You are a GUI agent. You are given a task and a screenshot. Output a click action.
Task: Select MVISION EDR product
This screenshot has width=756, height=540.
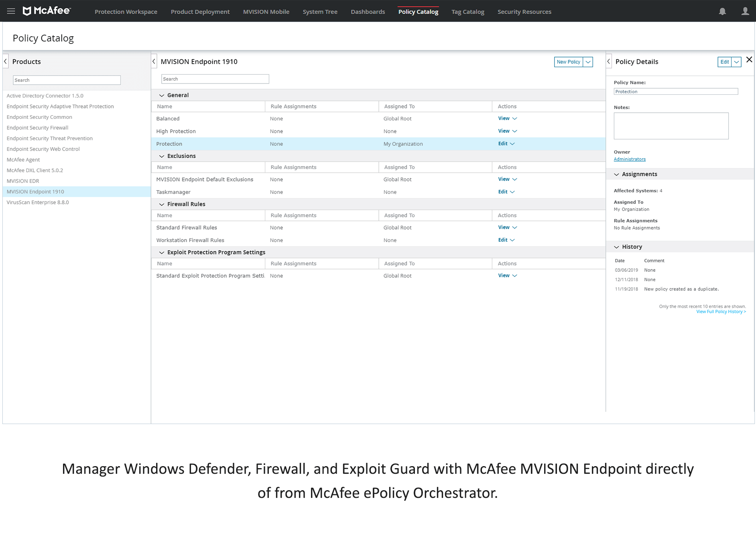click(23, 181)
